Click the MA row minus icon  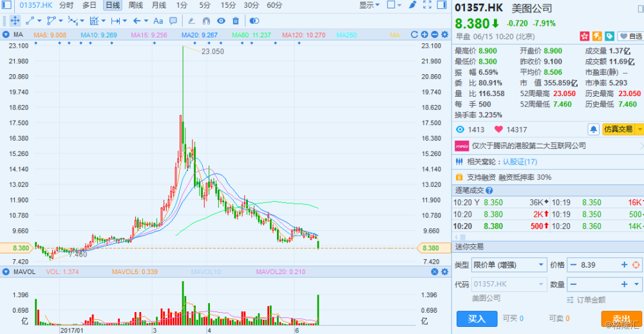point(434,35)
